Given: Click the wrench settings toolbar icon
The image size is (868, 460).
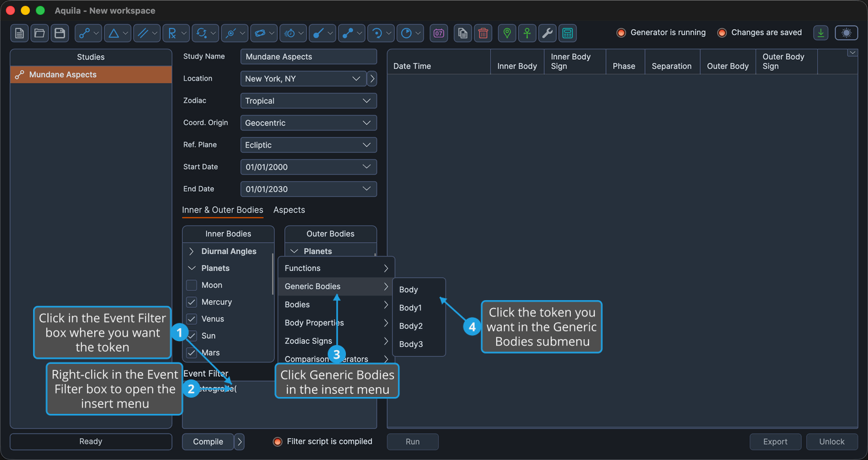Looking at the screenshot, I should coord(547,33).
